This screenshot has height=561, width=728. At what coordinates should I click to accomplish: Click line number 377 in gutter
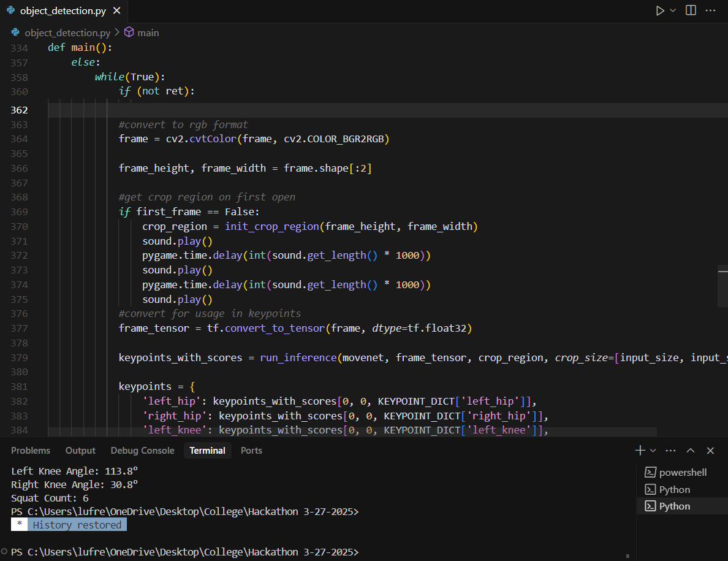[19, 329]
